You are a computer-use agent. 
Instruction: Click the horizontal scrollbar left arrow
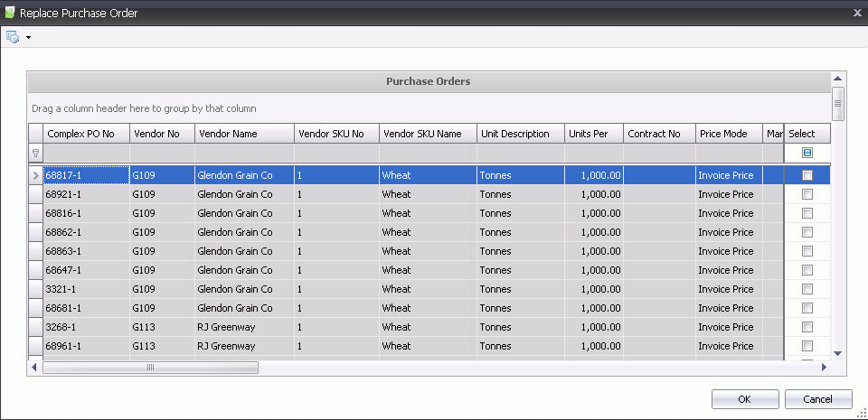[x=34, y=368]
